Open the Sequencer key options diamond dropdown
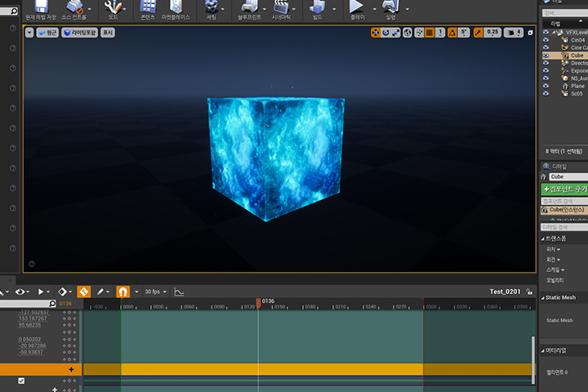The height and width of the screenshot is (392, 588). pos(65,292)
